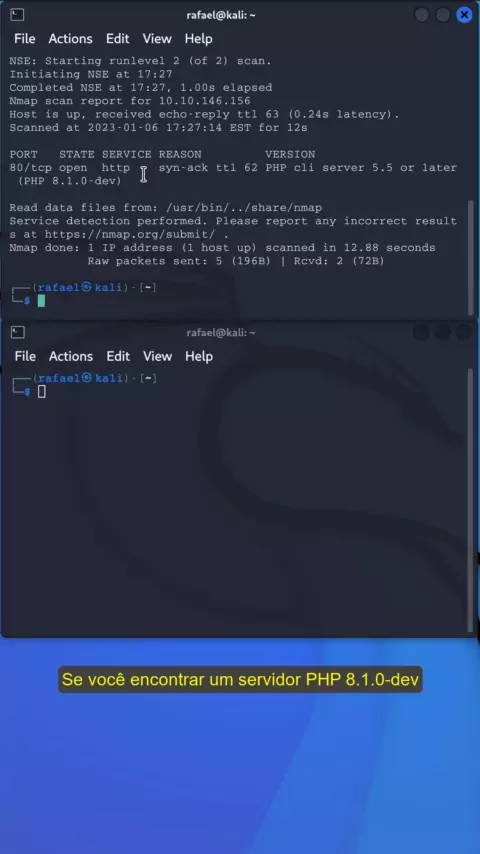This screenshot has width=480, height=854.
Task: Close the bottom terminal window
Action: (464, 332)
